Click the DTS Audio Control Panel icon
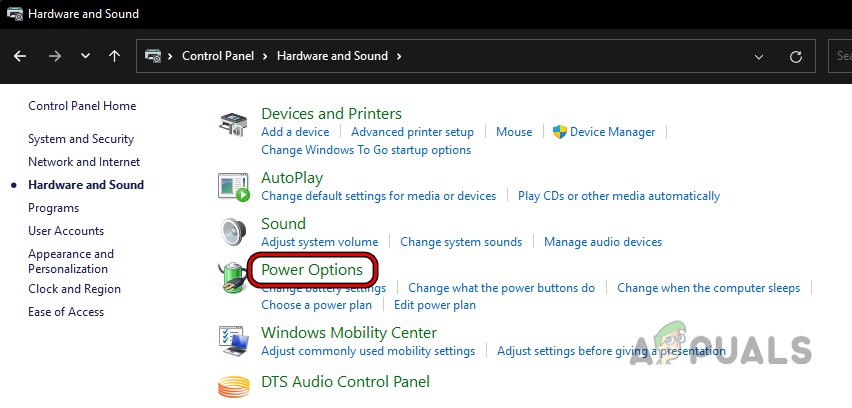Image resolution: width=852 pixels, height=408 pixels. coord(234,386)
